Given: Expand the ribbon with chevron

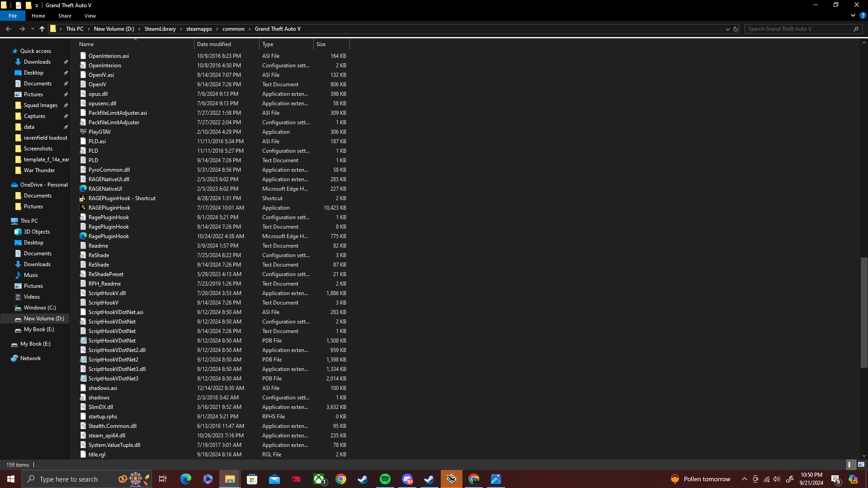Looking at the screenshot, I should (853, 15).
